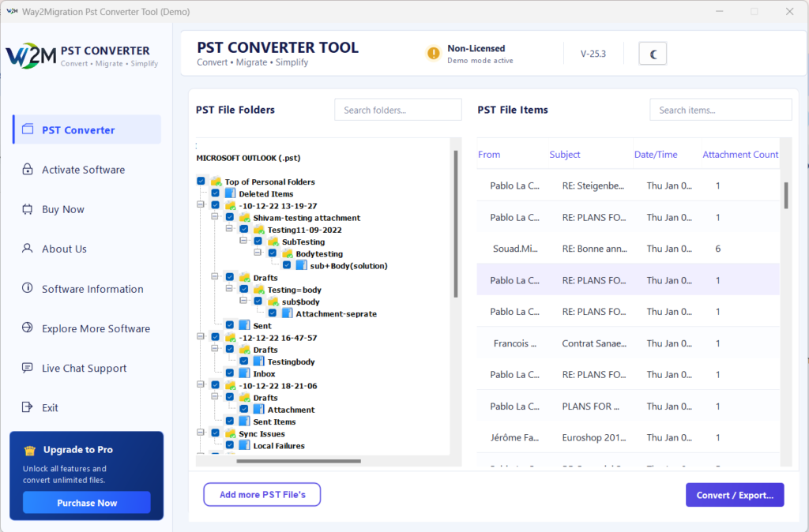The height and width of the screenshot is (532, 809).
Task: Uncheck the Deleted Items folder checkbox
Action: 215,193
